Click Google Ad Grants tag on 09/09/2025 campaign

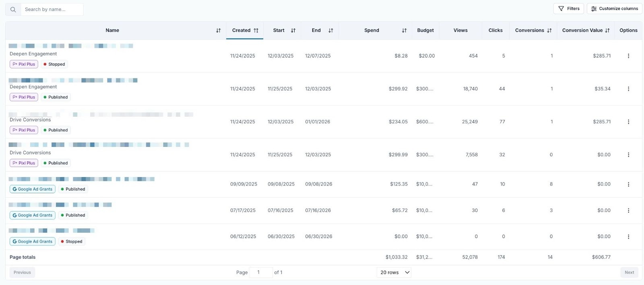[x=32, y=189]
